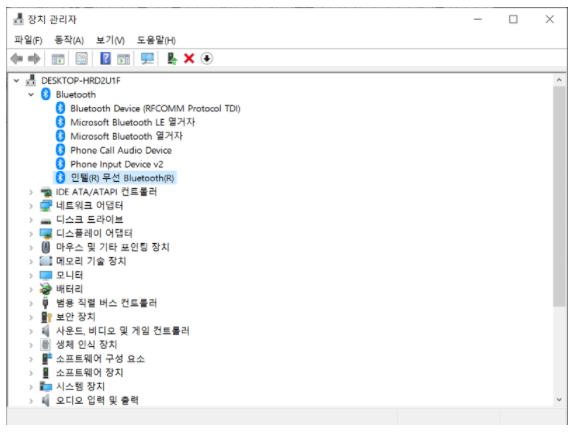The width and height of the screenshot is (578, 434).
Task: Click the DESKTOP-HRD2U1F computer icon
Action: (31, 80)
